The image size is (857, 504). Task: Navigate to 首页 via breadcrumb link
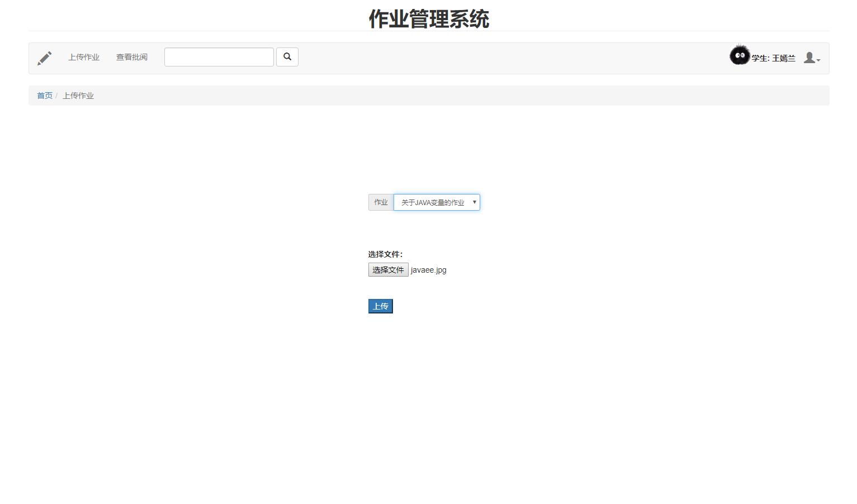[x=45, y=96]
